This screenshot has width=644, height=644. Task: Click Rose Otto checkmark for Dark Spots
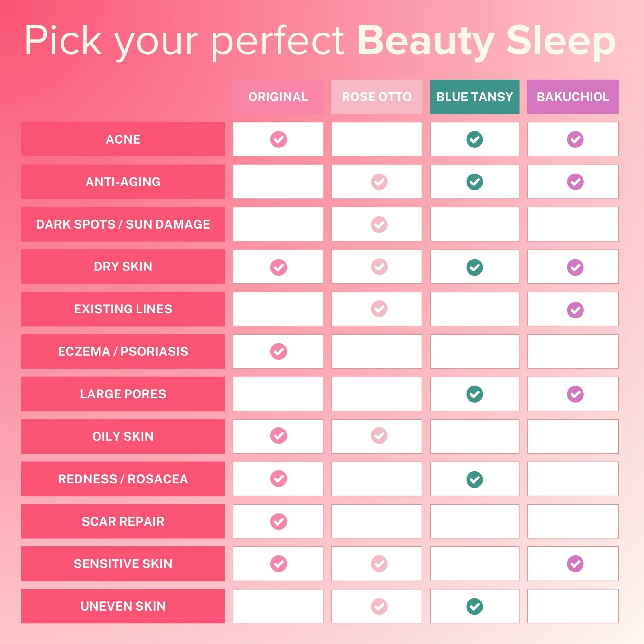point(379,225)
